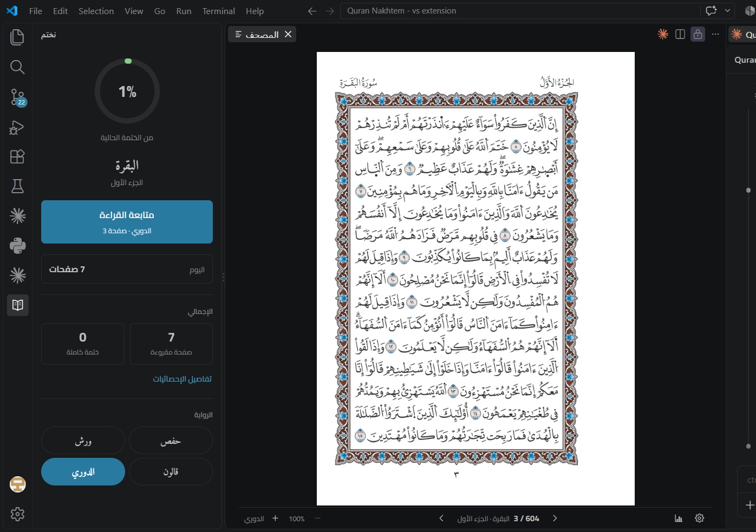Open the تفاصيل الإحصائيات link

(183, 379)
